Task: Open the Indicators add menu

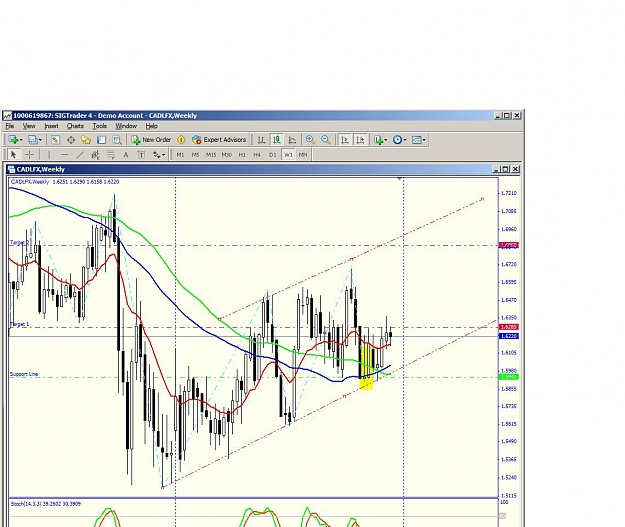Action: click(x=381, y=140)
